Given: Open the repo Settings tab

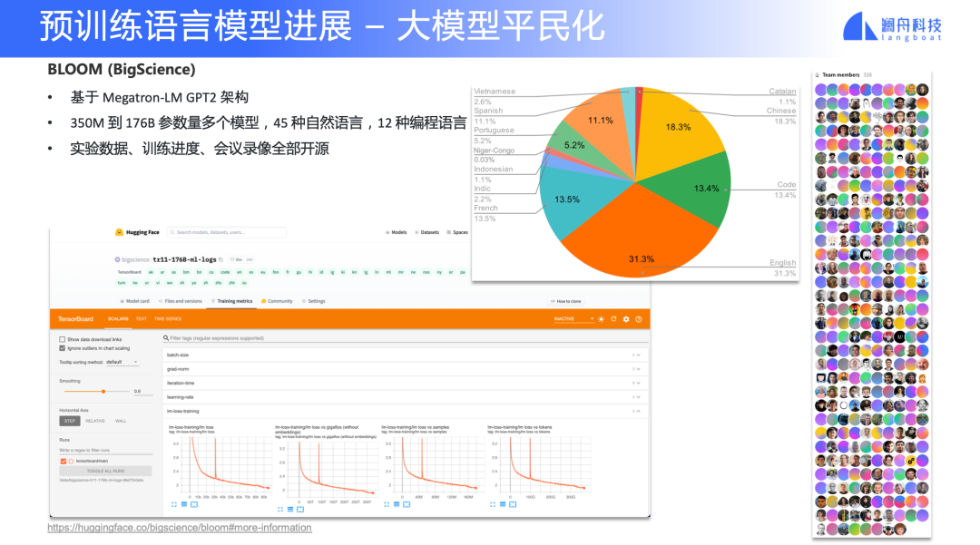Looking at the screenshot, I should pyautogui.click(x=314, y=301).
